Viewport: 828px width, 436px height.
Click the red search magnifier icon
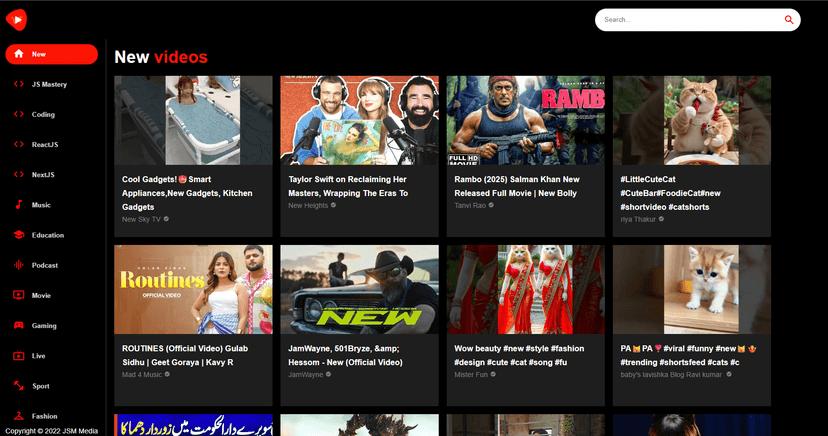point(789,19)
